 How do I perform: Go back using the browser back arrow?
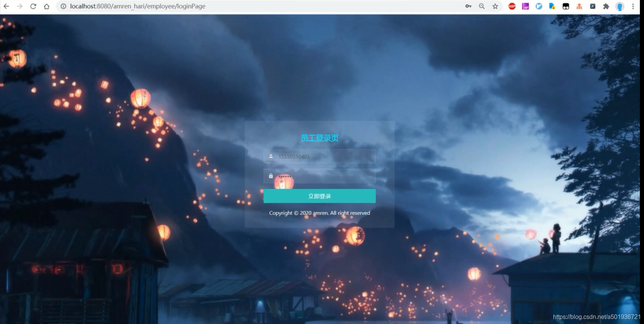tap(6, 6)
